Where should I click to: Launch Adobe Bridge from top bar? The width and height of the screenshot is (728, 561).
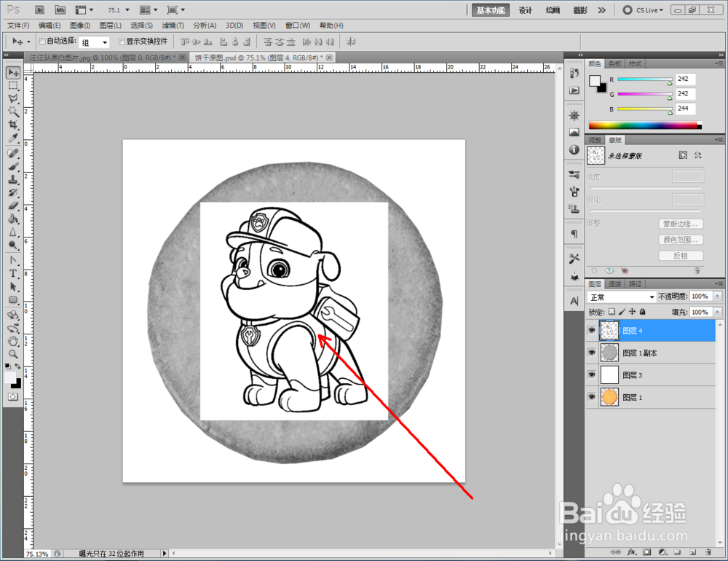click(40, 9)
